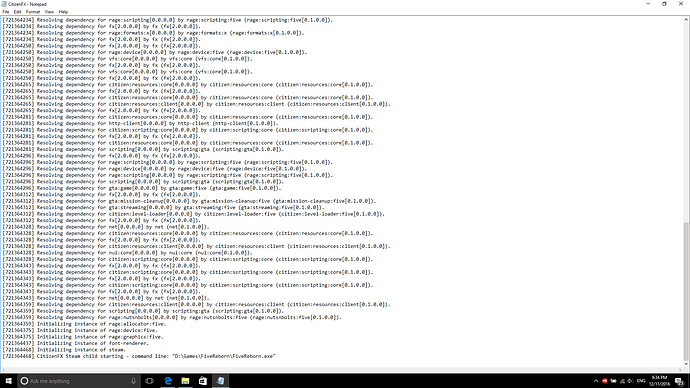Launch Microsoft Edge from the taskbar
The image size is (690, 388).
[x=168, y=381]
